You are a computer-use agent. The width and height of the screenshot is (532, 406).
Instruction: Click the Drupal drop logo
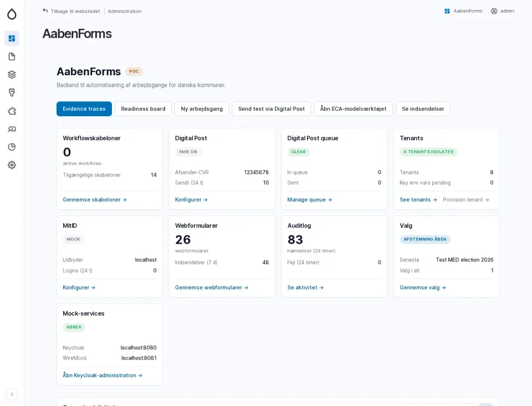click(x=12, y=14)
